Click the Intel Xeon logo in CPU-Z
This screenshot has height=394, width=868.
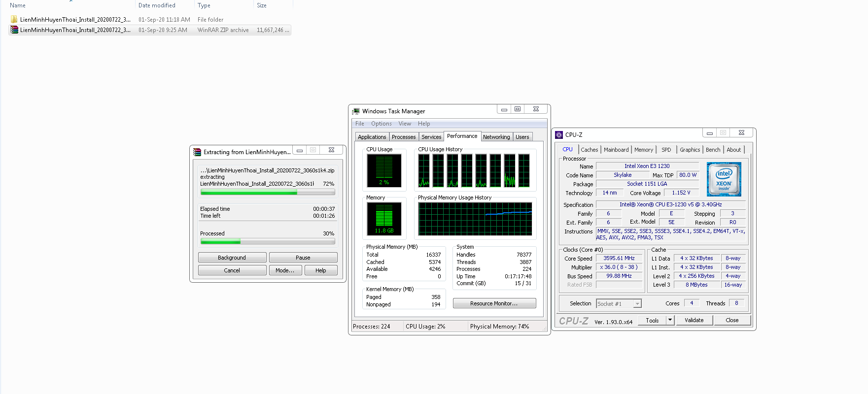[724, 179]
